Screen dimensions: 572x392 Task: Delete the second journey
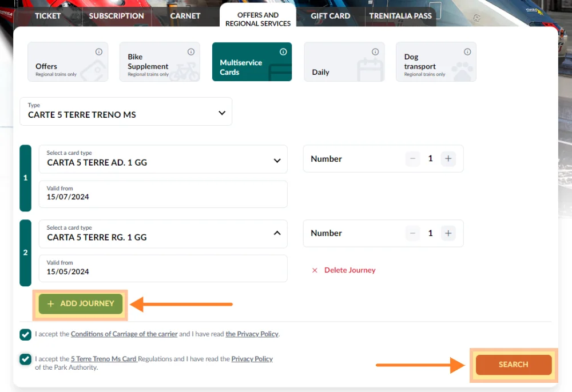tap(344, 270)
